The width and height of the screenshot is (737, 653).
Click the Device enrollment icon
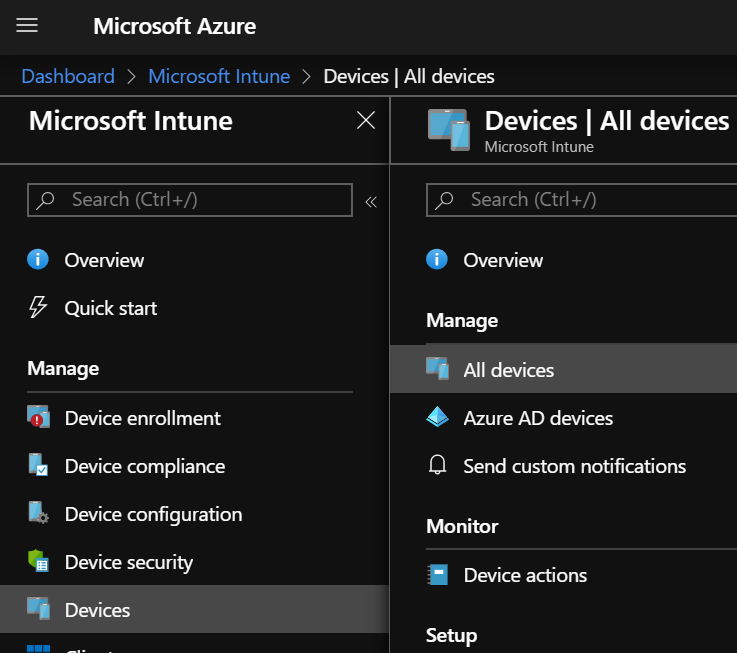pyautogui.click(x=38, y=418)
